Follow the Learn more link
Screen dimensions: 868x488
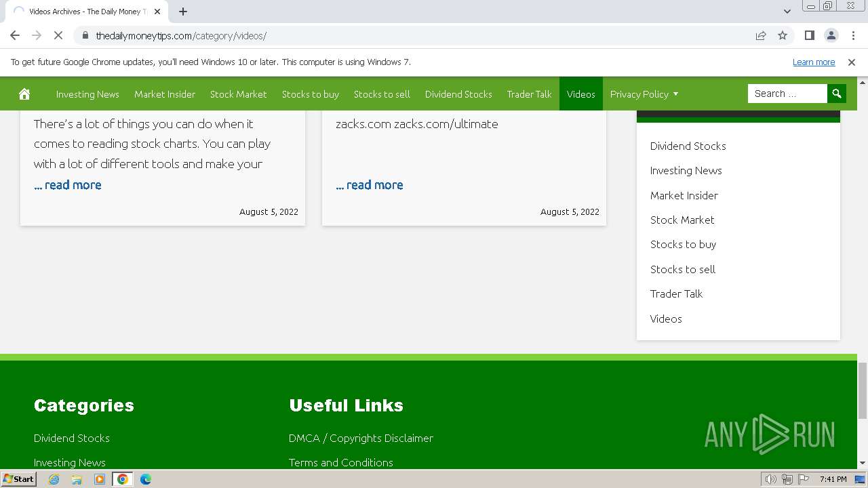814,62
